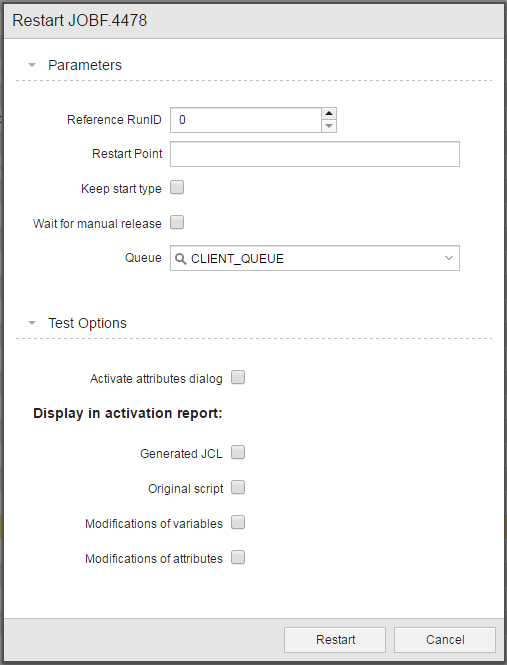Increase Reference RunID with up arrow
The image size is (507, 665).
pos(329,114)
